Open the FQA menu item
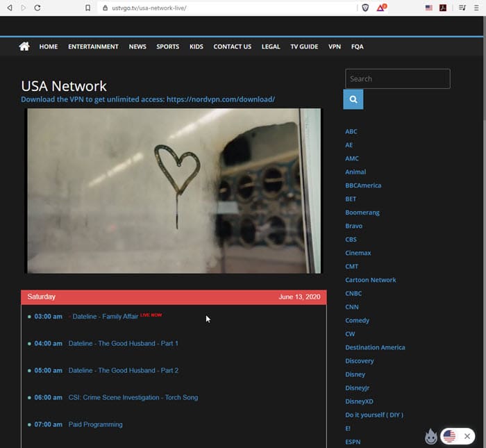 (358, 47)
